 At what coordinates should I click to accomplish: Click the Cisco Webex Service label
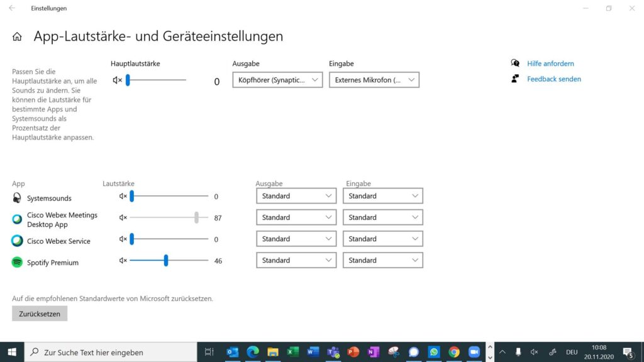point(58,241)
